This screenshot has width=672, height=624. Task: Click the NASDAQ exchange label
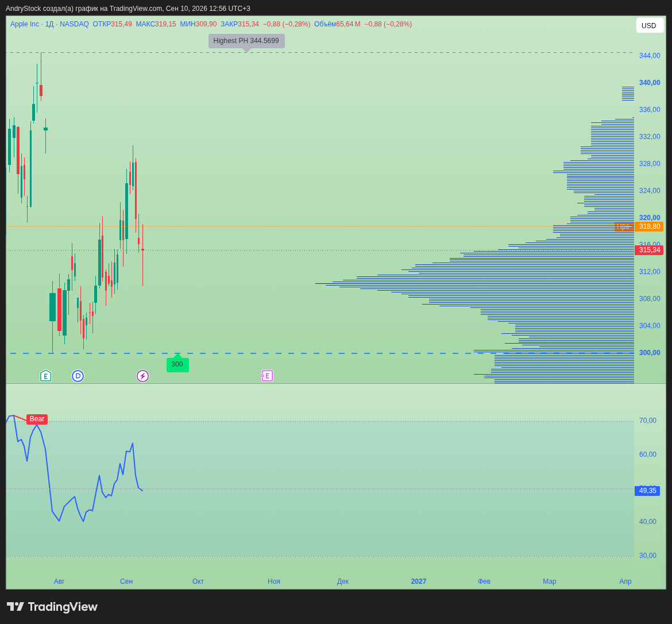[x=74, y=24]
